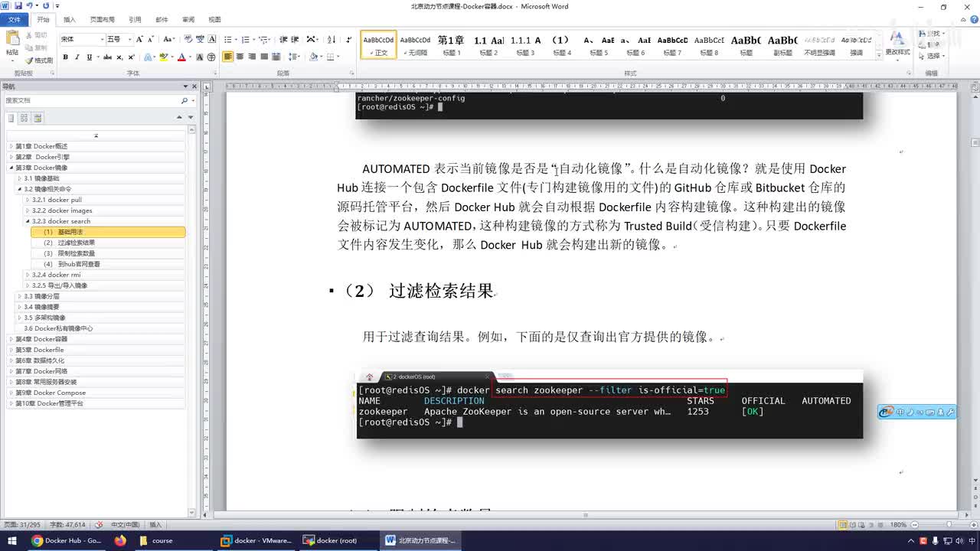
Task: Collapse 3.2.3 docker search heading
Action: tap(28, 221)
